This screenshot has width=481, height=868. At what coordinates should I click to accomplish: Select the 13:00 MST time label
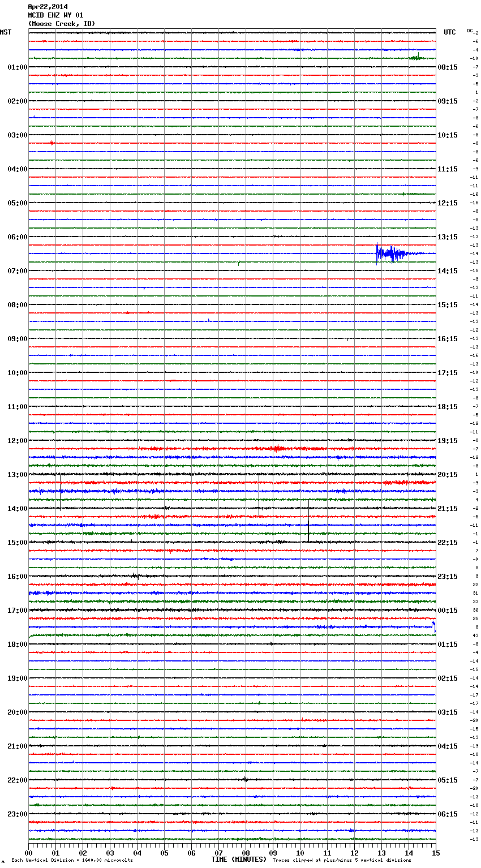click(x=18, y=475)
